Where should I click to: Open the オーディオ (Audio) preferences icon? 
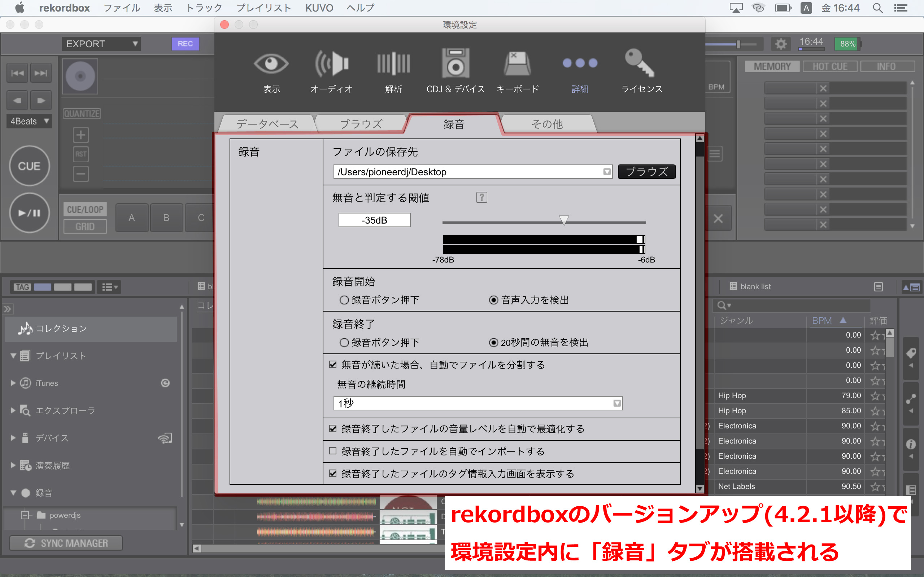tap(331, 64)
